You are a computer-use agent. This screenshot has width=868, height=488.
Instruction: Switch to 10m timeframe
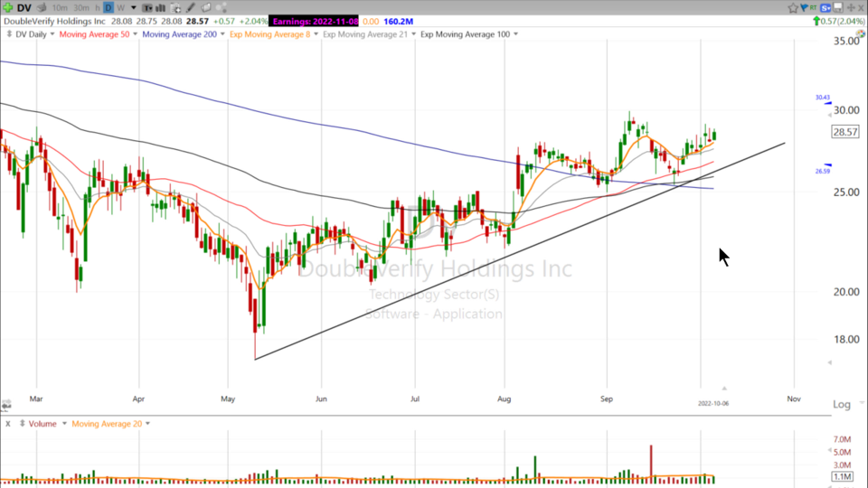click(60, 8)
